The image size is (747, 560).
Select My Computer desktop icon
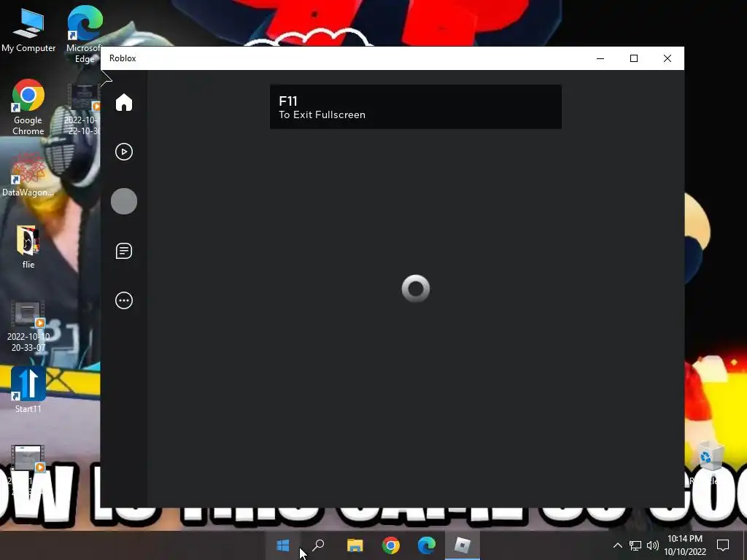[28, 31]
